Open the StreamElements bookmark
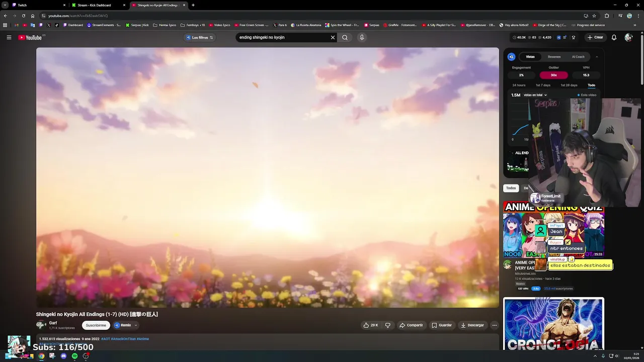Viewport: 644px width, 362px height. tap(104, 25)
